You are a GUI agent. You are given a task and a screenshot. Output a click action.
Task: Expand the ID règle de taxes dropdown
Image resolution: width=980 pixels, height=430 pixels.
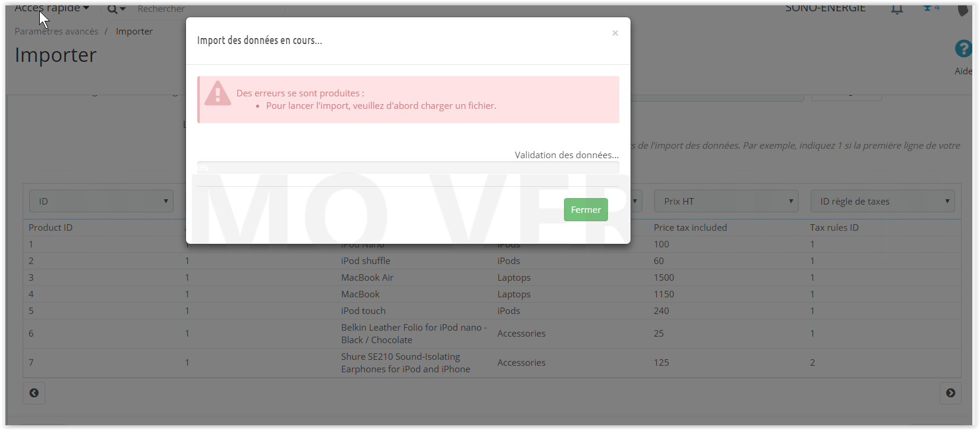coord(883,201)
